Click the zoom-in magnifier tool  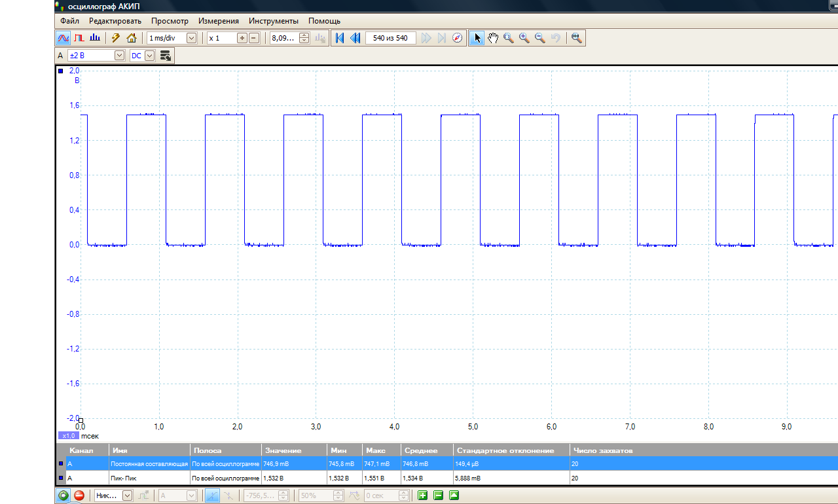pyautogui.click(x=524, y=38)
